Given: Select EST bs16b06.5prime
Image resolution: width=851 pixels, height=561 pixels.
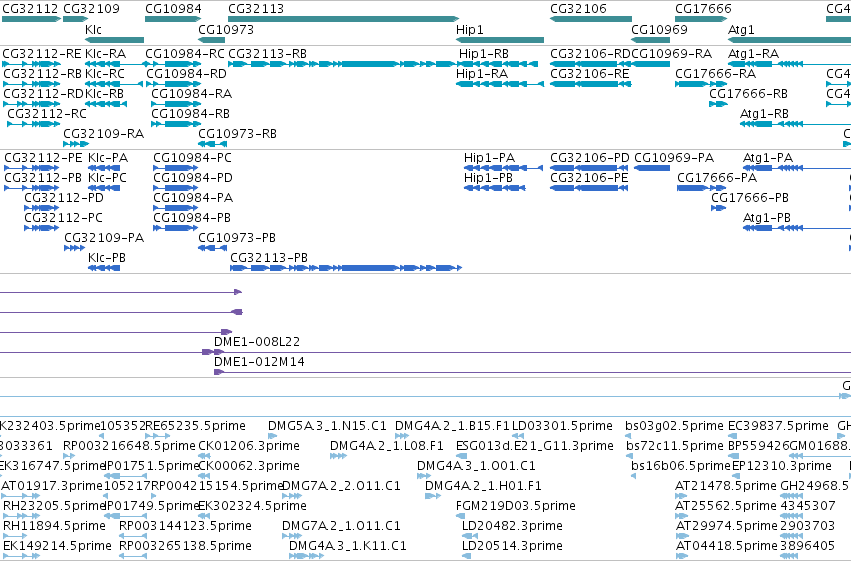Looking at the screenshot, I should (x=681, y=466).
